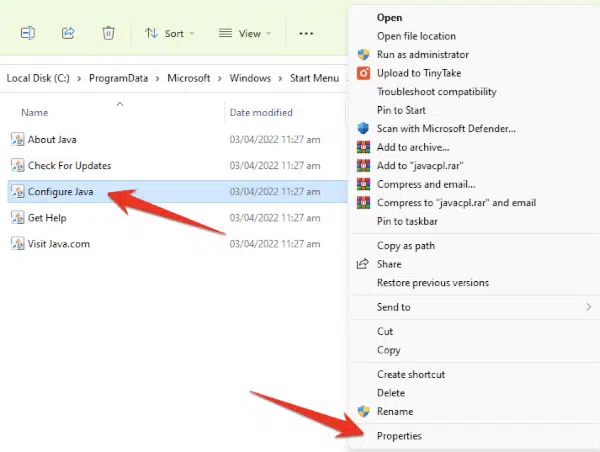This screenshot has height=452, width=600.
Task: Choose Copy as path
Action: (x=406, y=246)
